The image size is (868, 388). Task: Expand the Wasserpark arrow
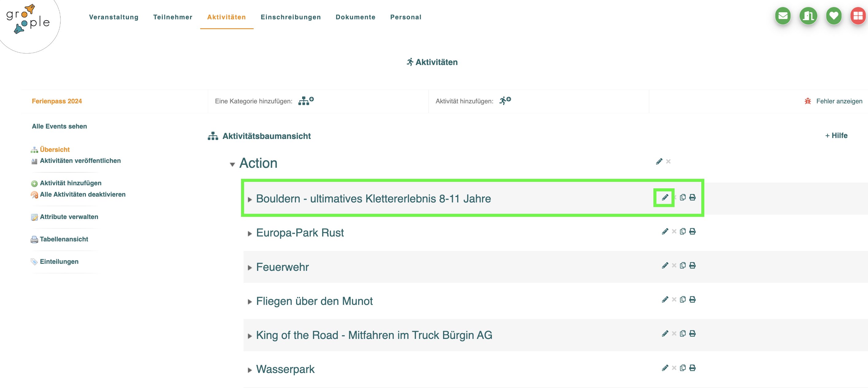[250, 370]
